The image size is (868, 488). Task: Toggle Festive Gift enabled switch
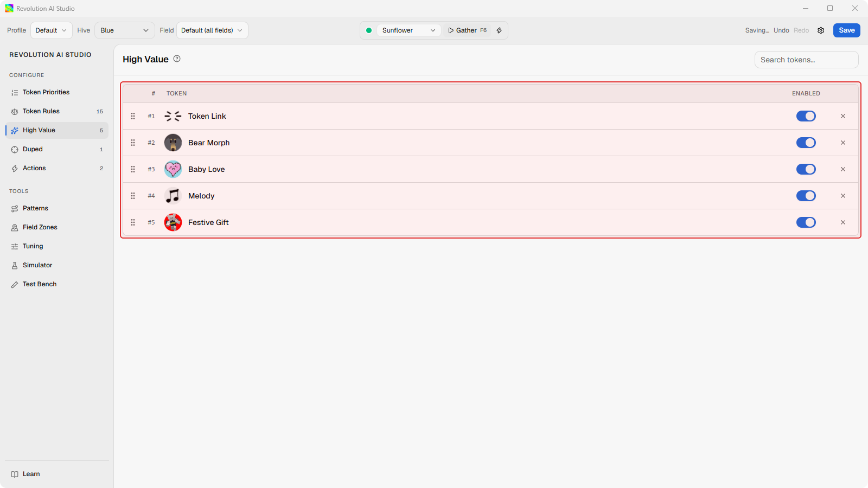coord(806,222)
